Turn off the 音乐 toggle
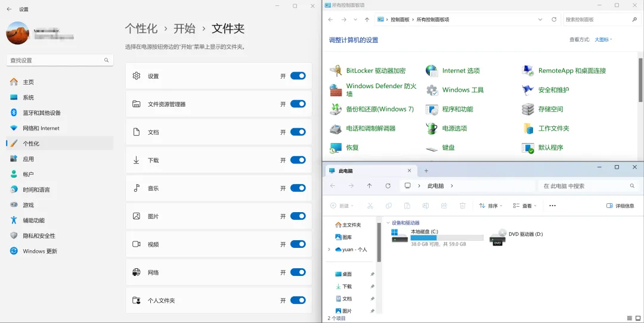This screenshot has width=644, height=323. click(298, 188)
